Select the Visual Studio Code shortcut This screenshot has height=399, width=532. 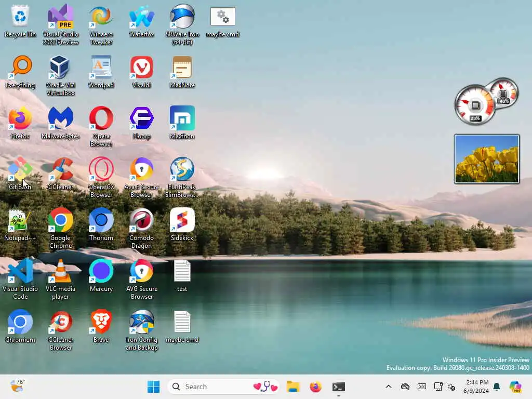pyautogui.click(x=20, y=279)
